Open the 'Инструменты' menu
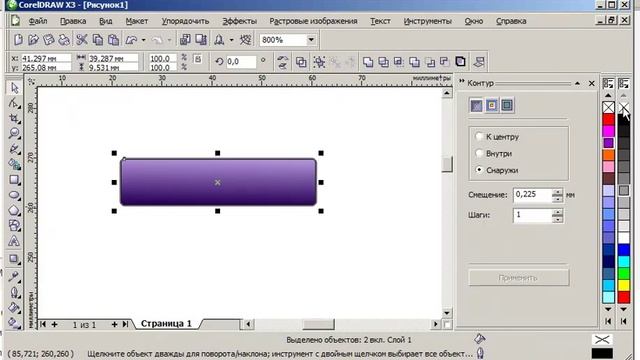Image resolution: width=640 pixels, height=360 pixels. (x=427, y=21)
